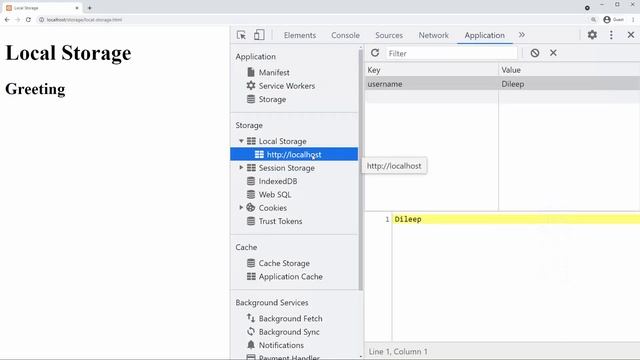Open DevTools settings gear
The image size is (640, 360).
pos(592,35)
